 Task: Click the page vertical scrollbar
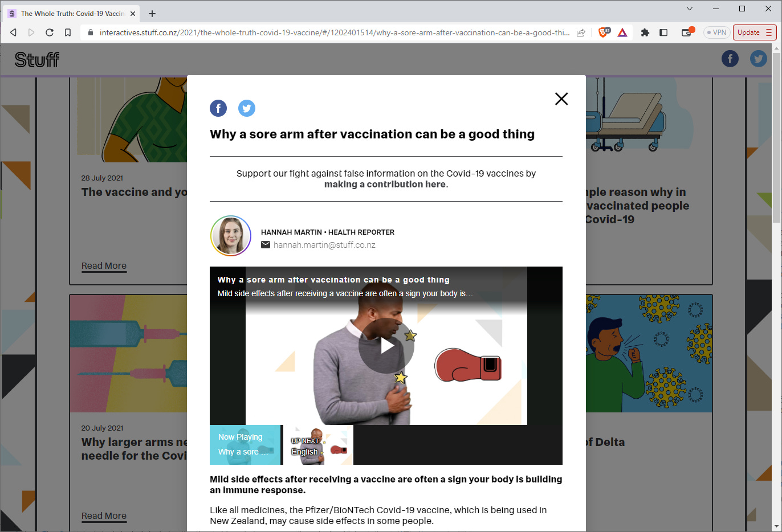click(776, 138)
